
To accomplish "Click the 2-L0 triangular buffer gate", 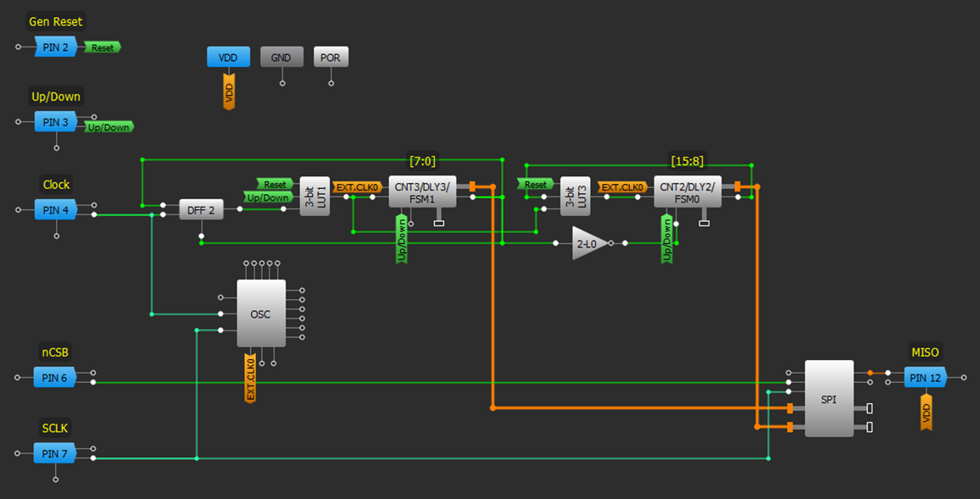I will pyautogui.click(x=588, y=243).
